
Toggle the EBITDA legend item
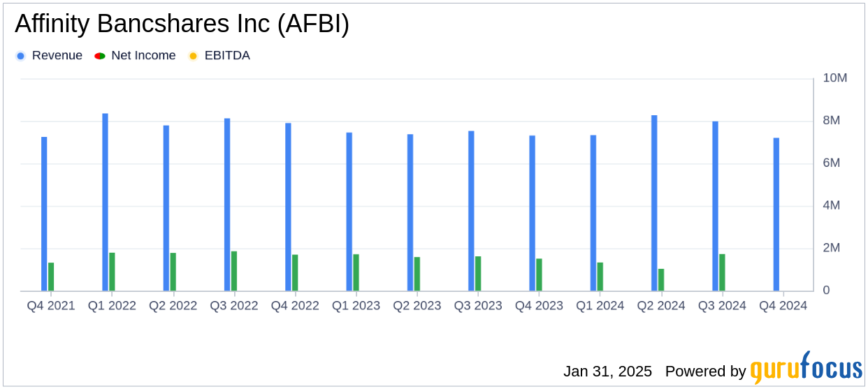(219, 56)
